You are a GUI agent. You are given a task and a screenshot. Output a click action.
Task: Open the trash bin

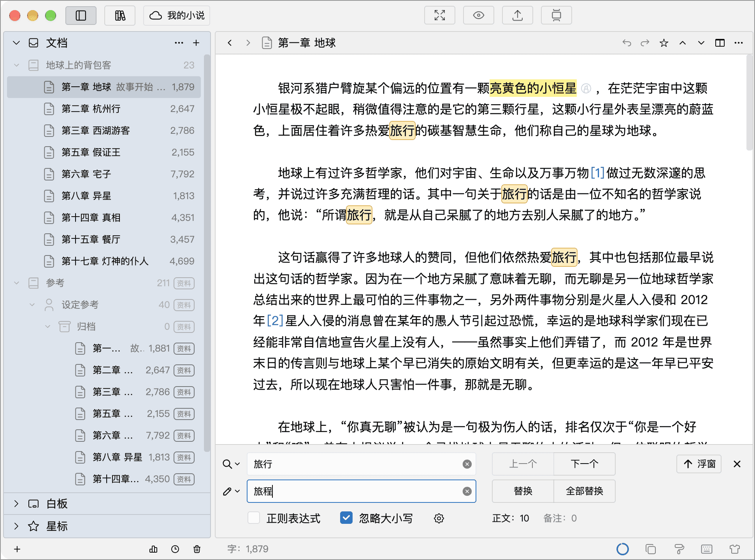coord(197,549)
